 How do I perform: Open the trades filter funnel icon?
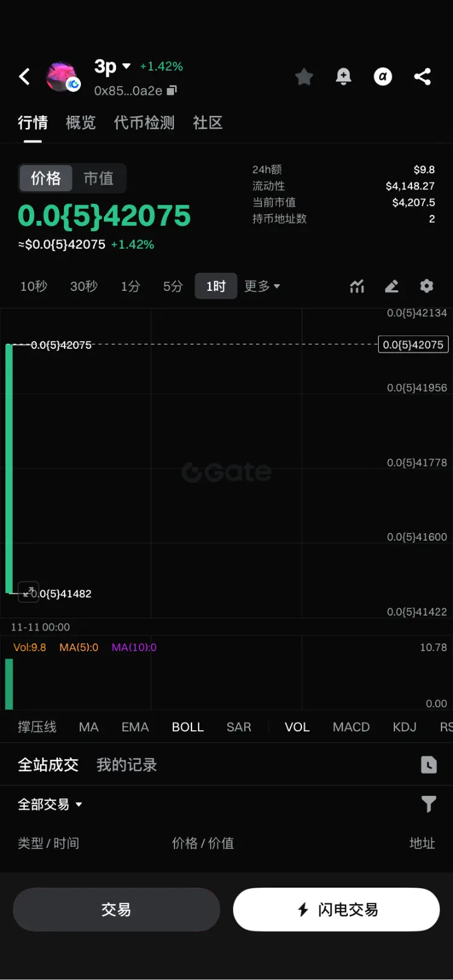point(428,804)
